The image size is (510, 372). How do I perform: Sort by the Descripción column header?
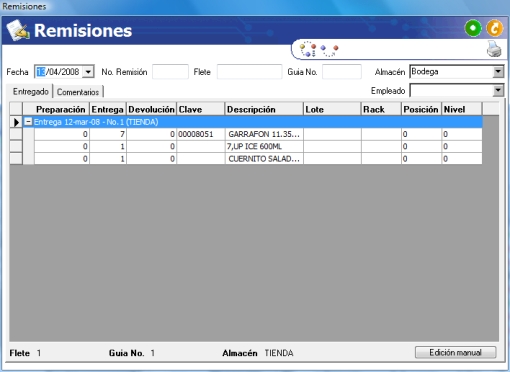pyautogui.click(x=264, y=109)
